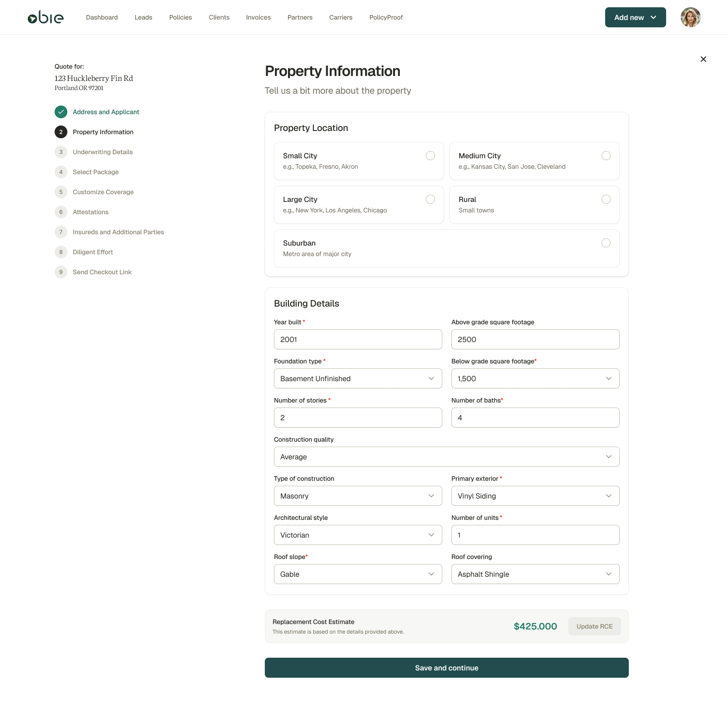The width and height of the screenshot is (728, 705).
Task: Navigate to the Invoices tab
Action: (x=258, y=17)
